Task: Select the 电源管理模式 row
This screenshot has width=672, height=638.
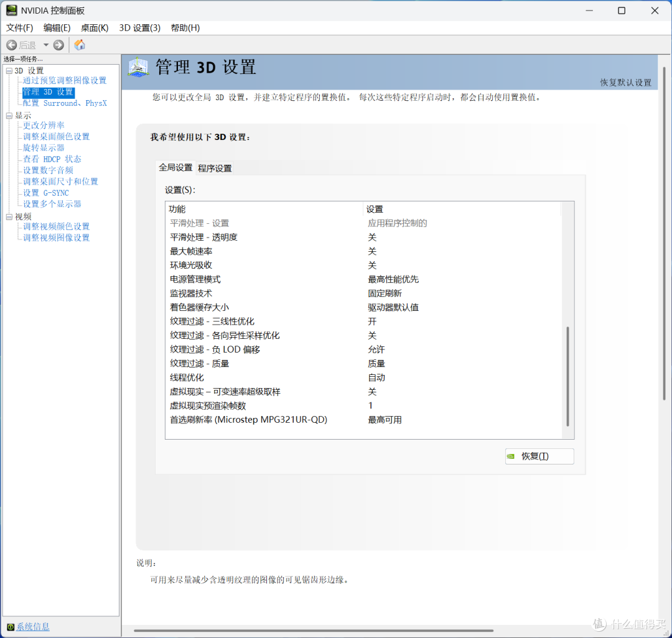Action: (x=363, y=280)
